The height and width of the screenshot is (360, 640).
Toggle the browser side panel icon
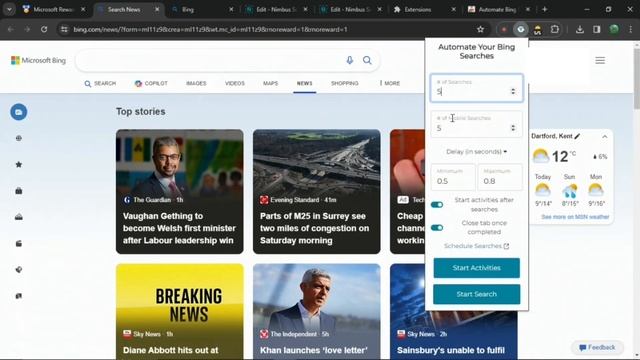tap(597, 29)
